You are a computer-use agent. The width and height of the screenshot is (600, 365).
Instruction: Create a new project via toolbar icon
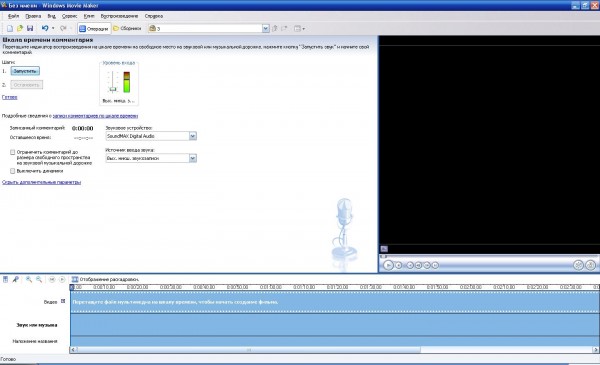tap(10, 28)
